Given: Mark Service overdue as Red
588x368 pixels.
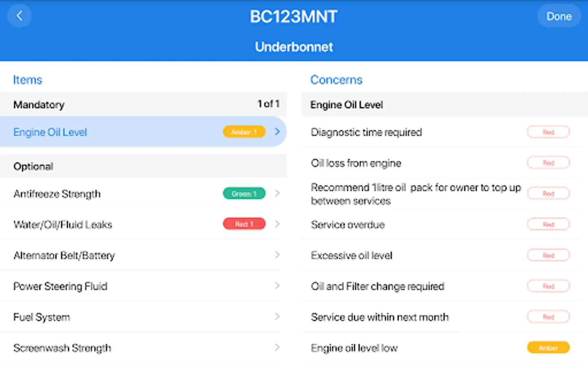Looking at the screenshot, I should point(548,224).
